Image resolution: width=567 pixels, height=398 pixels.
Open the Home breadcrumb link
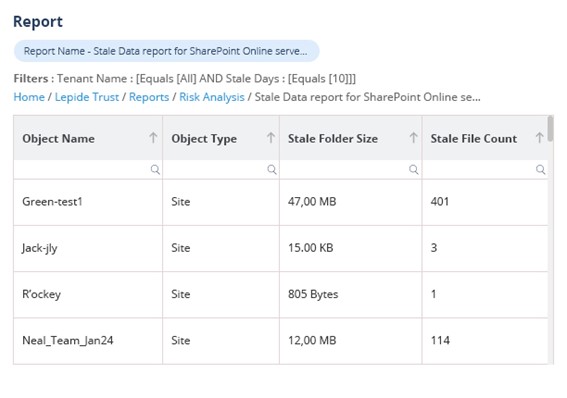click(x=29, y=97)
